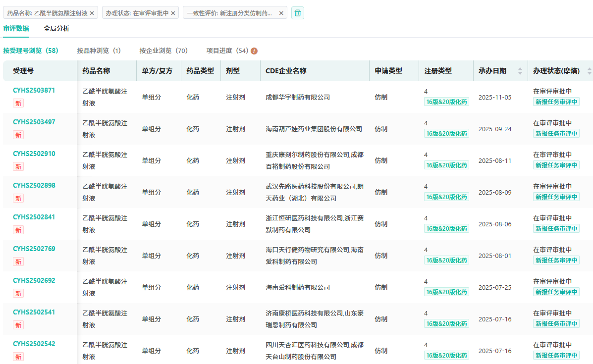The image size is (593, 364).
Task: Sort by 承办日期 column arrows
Action: pos(520,71)
